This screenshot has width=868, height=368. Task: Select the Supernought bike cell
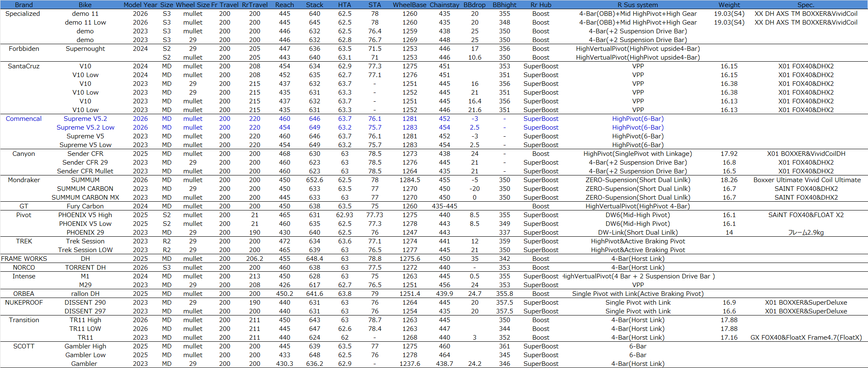click(85, 49)
